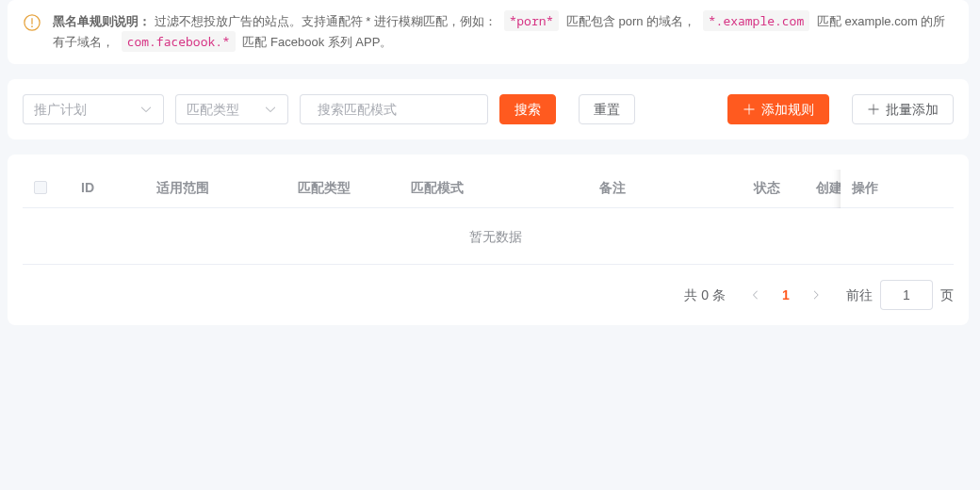Click the 匹配模式 column header

(437, 188)
